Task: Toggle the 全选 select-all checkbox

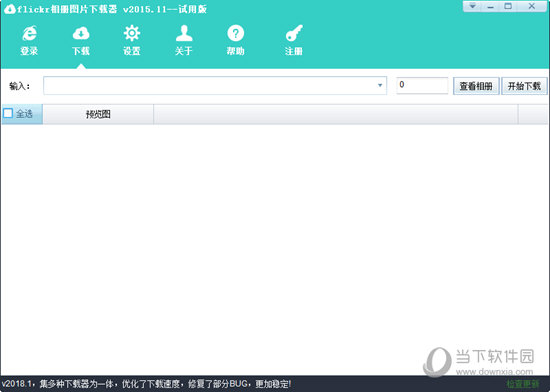Action: 8,113
